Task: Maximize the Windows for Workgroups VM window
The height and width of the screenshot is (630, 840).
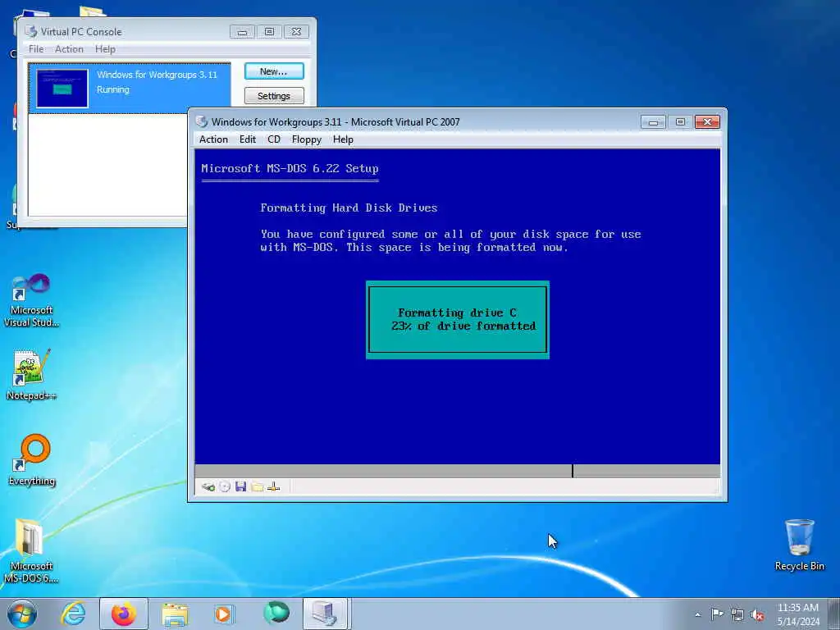Action: pos(680,121)
